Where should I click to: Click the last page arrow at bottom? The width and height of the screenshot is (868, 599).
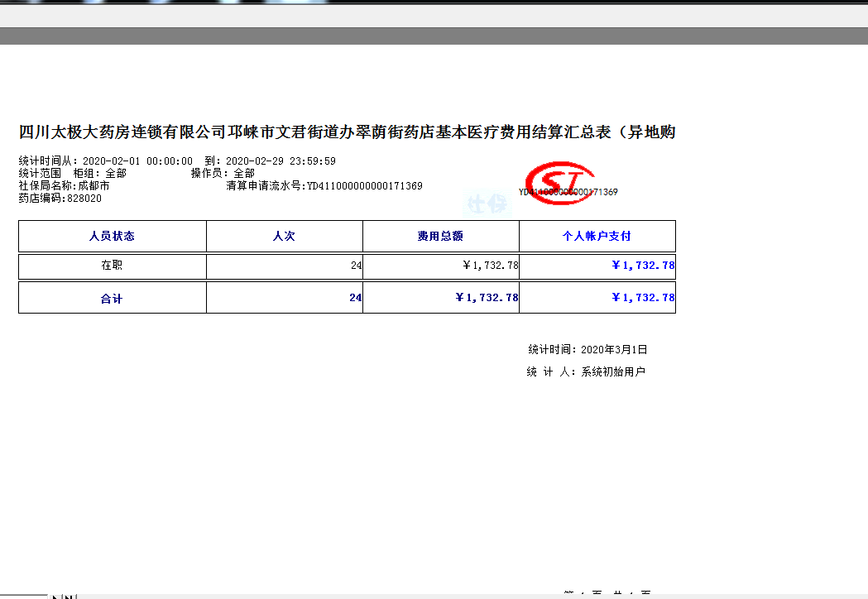coord(69,597)
